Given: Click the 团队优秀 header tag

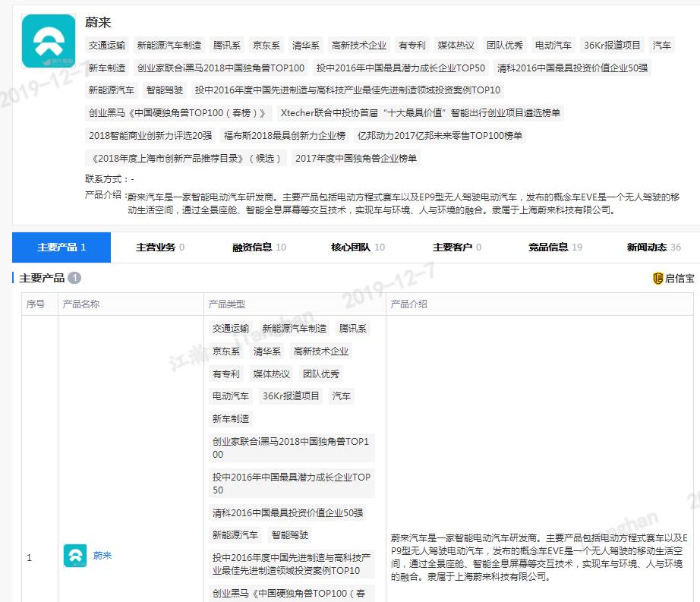Looking at the screenshot, I should coord(505,45).
